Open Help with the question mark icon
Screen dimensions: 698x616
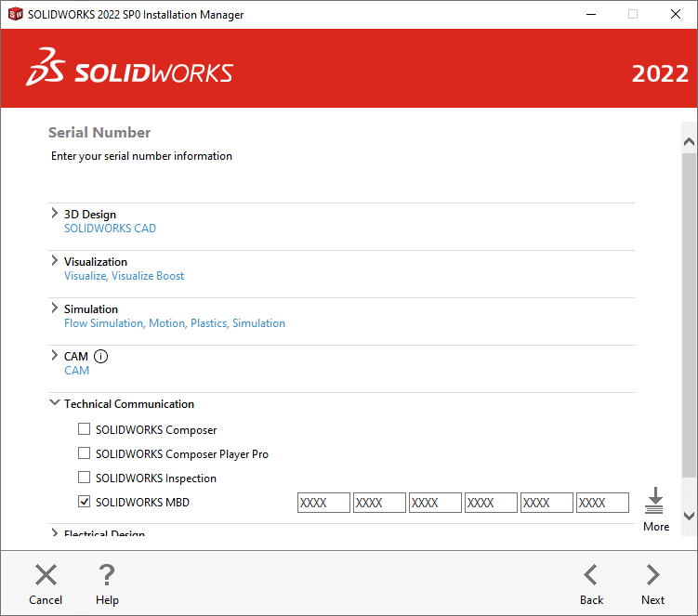107,575
